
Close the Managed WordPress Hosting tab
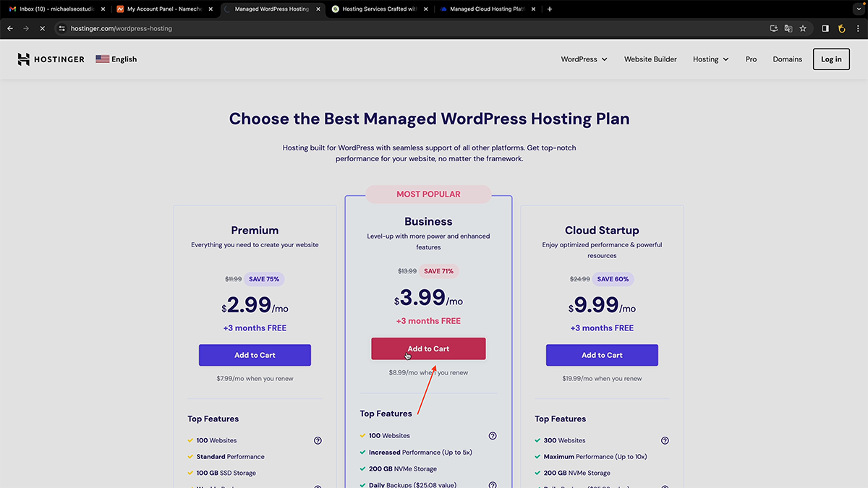317,9
